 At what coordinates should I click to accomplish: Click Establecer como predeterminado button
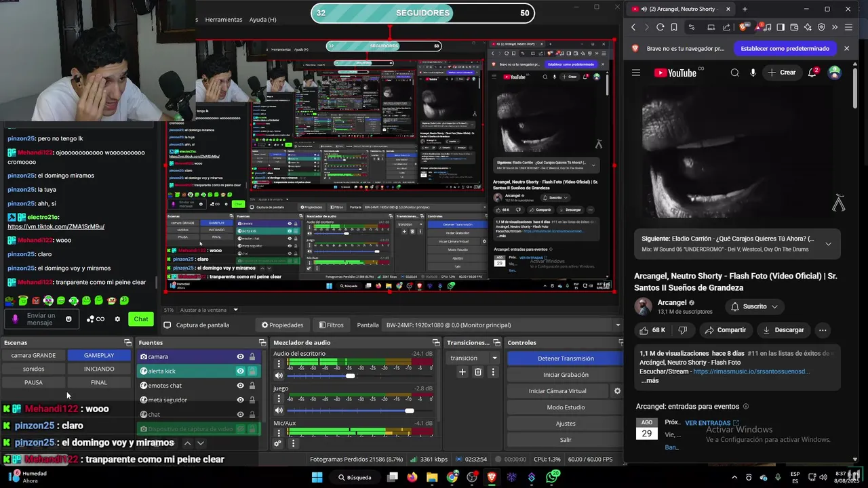pyautogui.click(x=785, y=49)
